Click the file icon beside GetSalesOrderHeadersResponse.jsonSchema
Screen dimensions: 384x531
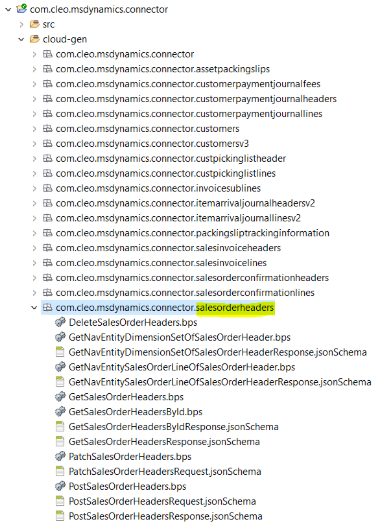tap(60, 441)
